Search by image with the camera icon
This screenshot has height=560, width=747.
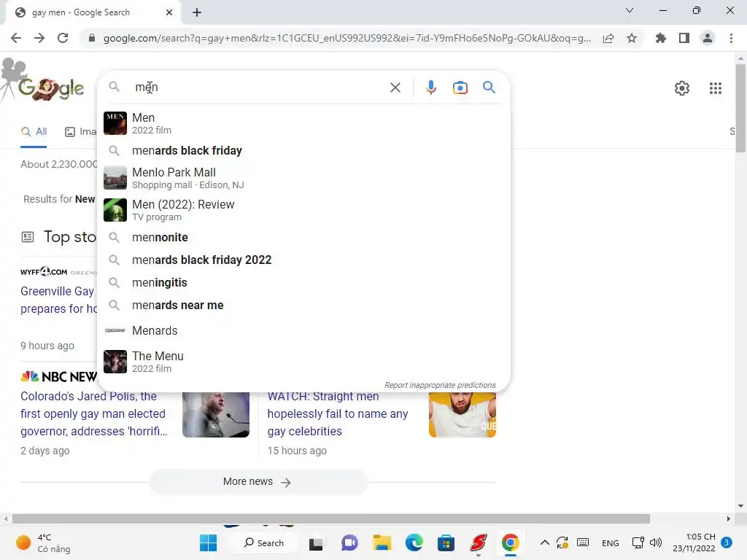pyautogui.click(x=460, y=87)
